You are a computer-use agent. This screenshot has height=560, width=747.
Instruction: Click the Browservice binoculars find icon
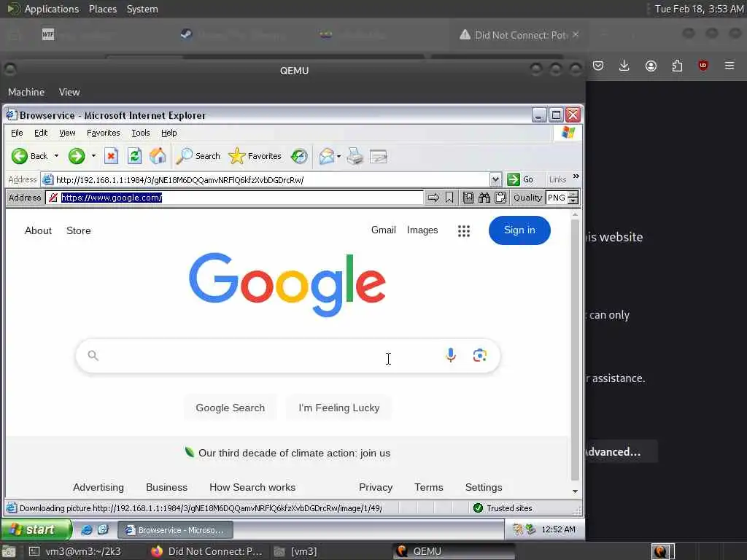[484, 198]
